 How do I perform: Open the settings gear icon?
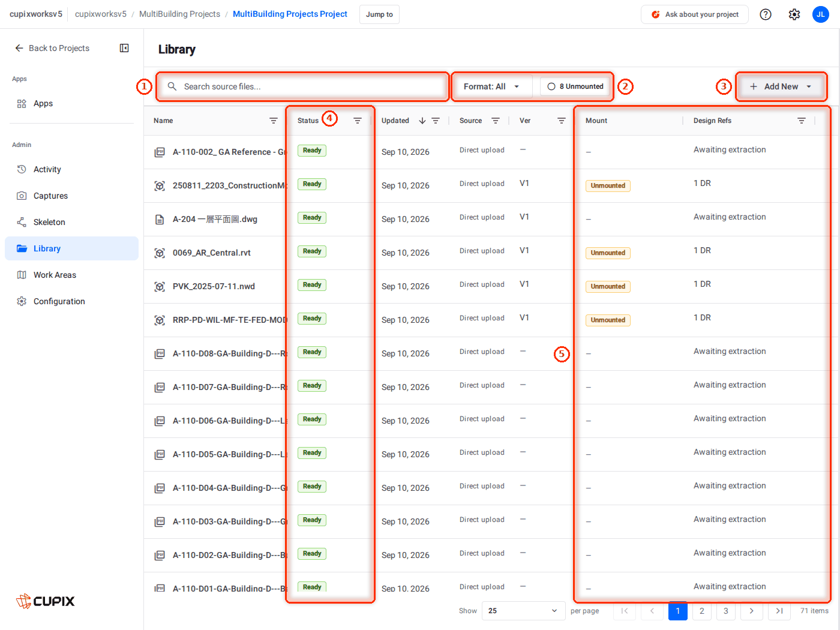794,14
